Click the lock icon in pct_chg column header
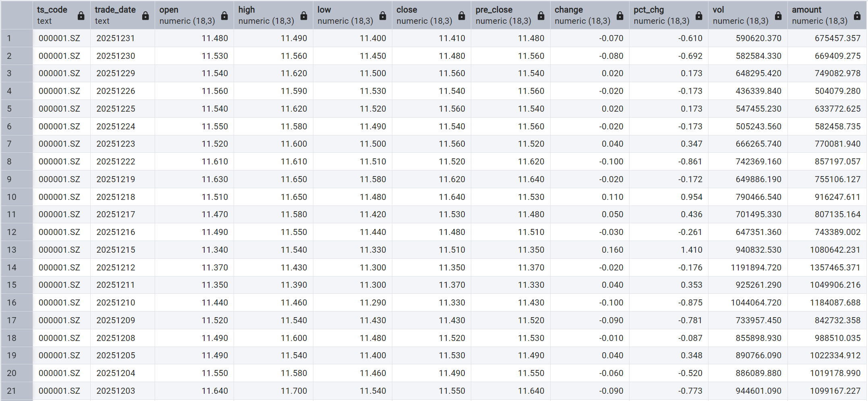This screenshot has width=868, height=401. (699, 16)
